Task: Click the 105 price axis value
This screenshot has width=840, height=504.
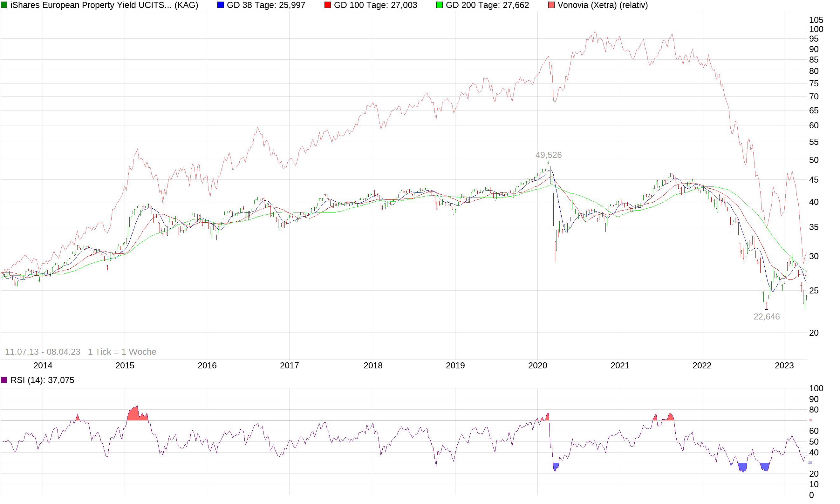Action: pos(816,20)
